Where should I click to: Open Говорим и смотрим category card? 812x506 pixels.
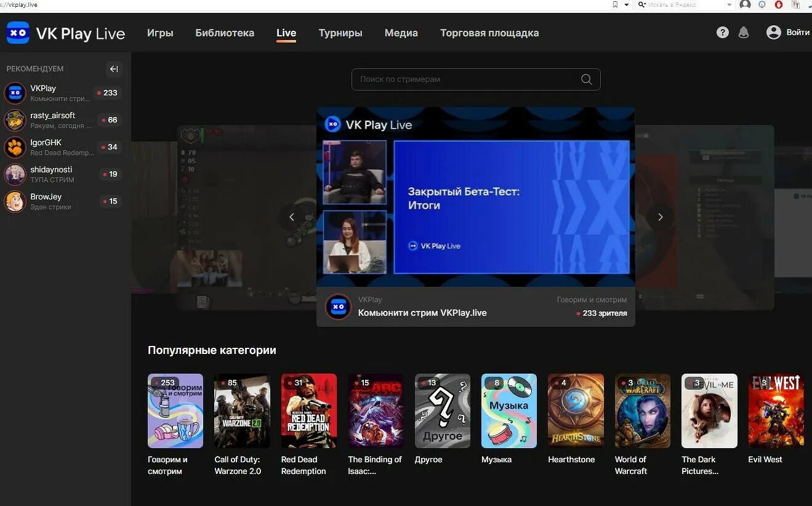[x=175, y=411]
